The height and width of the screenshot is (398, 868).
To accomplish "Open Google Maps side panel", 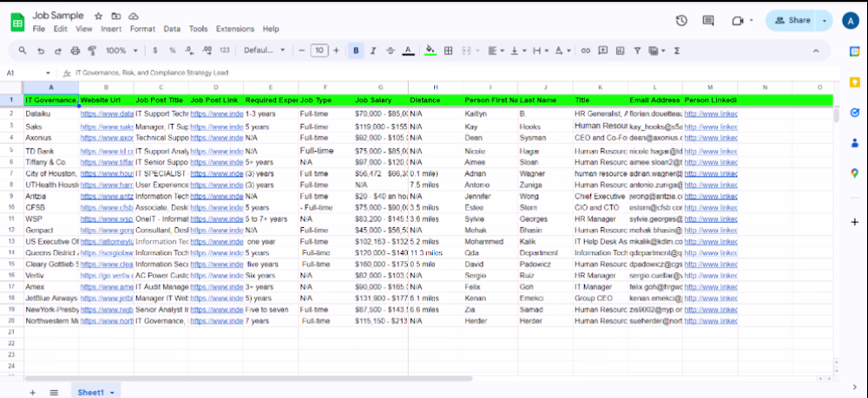I will [854, 173].
